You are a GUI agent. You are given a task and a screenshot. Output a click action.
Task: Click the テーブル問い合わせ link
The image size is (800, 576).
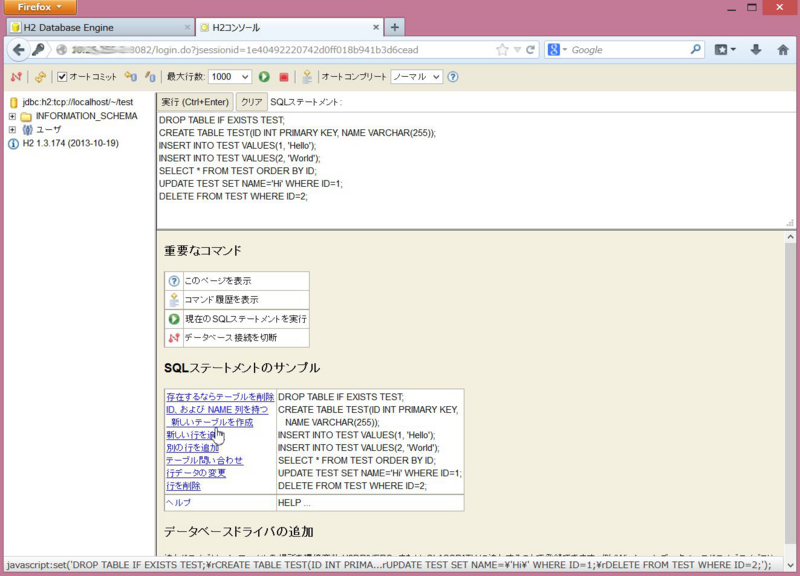click(x=205, y=461)
